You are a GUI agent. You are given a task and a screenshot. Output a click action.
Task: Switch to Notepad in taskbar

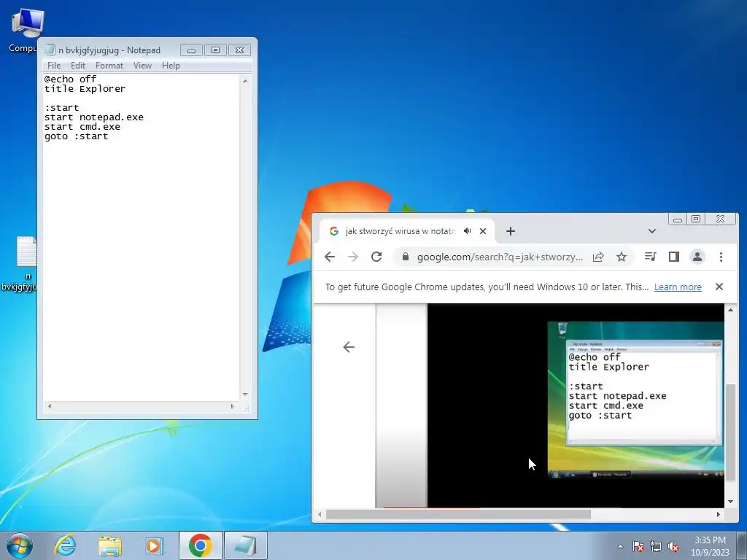[x=245, y=545]
